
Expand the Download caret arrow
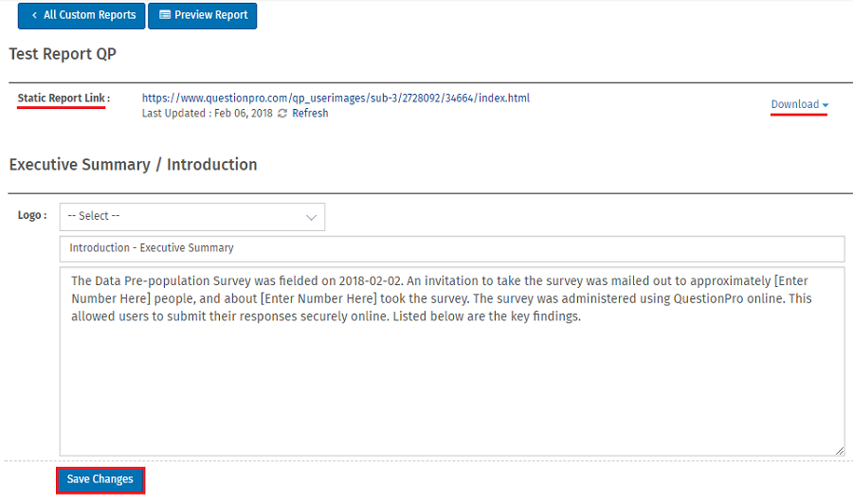[826, 105]
